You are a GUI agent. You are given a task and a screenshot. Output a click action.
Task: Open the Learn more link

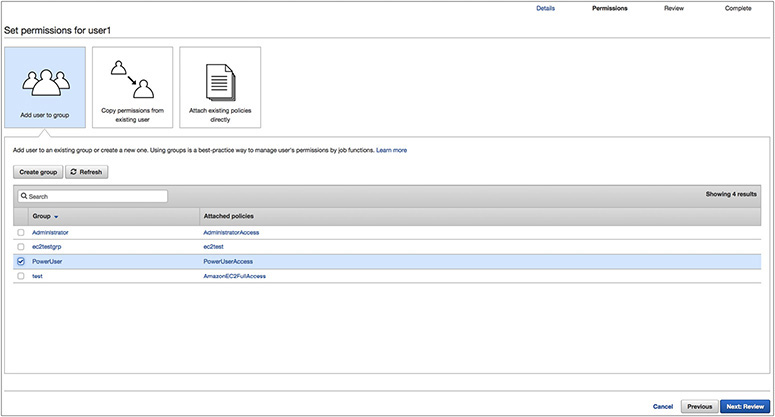pos(391,150)
